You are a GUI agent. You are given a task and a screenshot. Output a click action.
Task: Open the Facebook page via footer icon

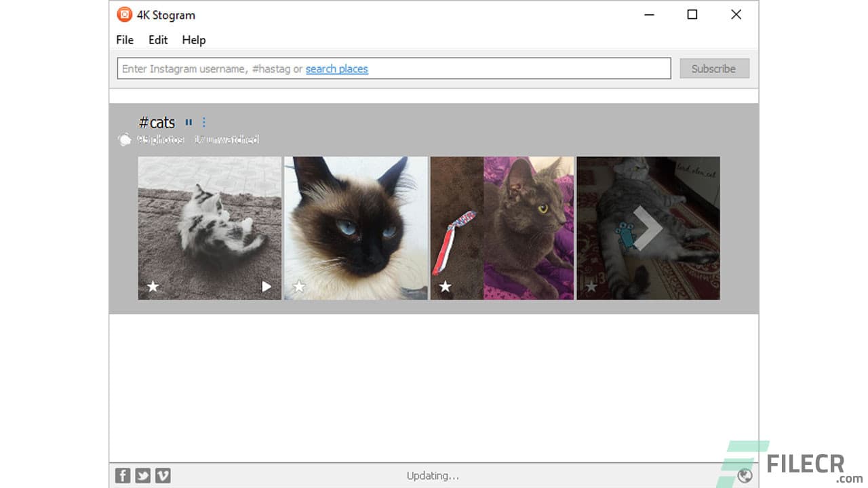pyautogui.click(x=122, y=475)
